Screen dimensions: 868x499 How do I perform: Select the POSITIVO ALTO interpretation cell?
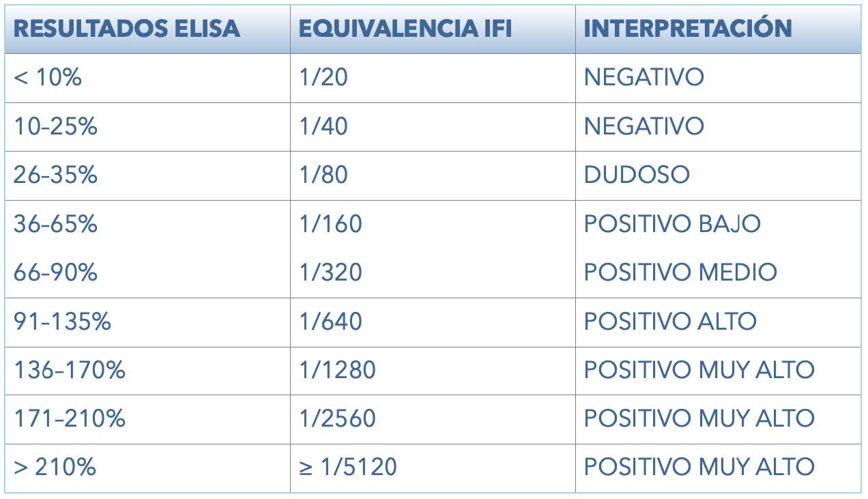click(719, 322)
